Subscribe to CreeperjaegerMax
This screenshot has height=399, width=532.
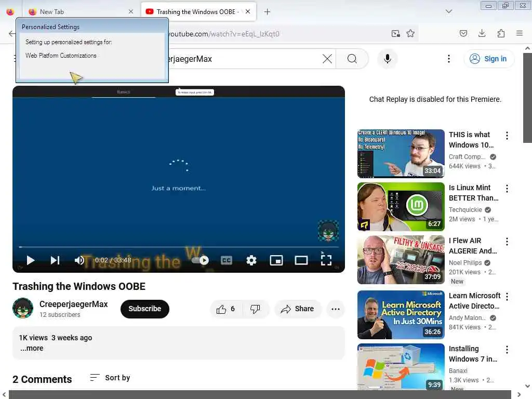144,309
